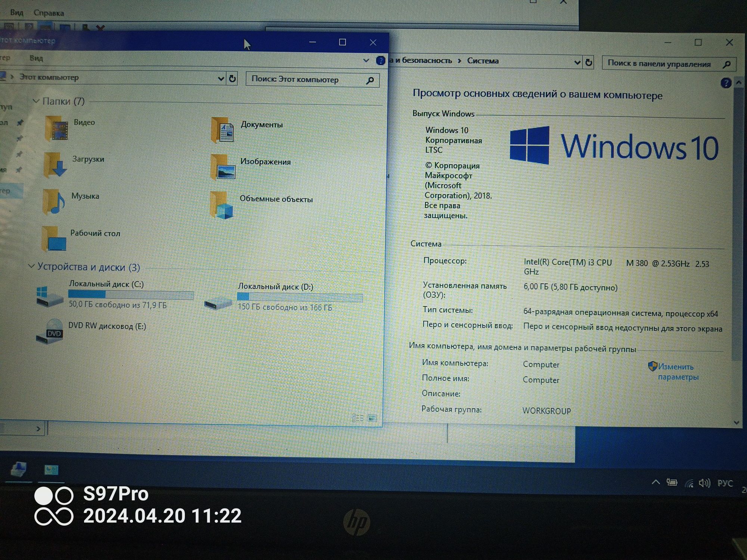Viewport: 747px width, 560px height.
Task: Collapse the Устройства и диски (3) group
Action: point(31,266)
